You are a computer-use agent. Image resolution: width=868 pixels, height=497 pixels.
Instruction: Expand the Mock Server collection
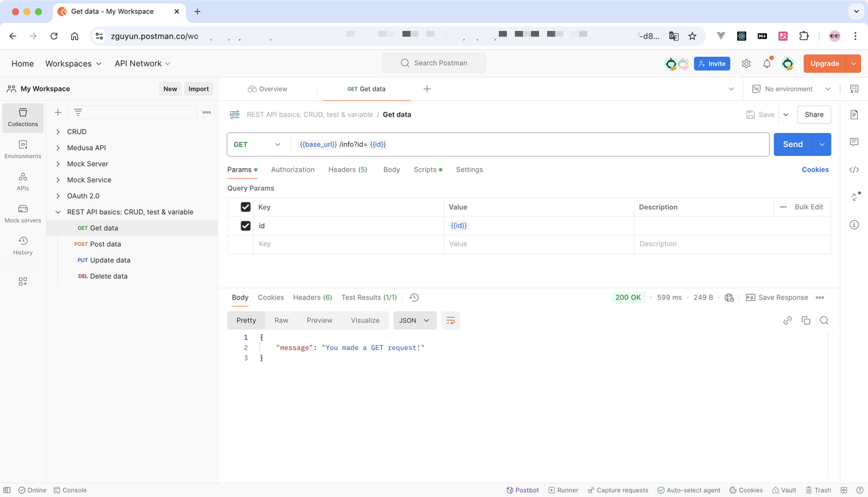click(58, 164)
